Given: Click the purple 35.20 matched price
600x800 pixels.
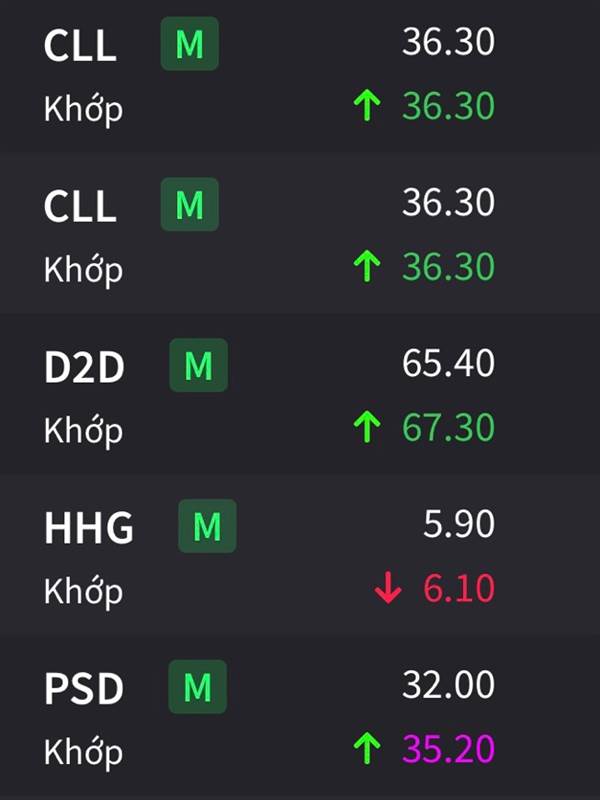Looking at the screenshot, I should pyautogui.click(x=448, y=748).
